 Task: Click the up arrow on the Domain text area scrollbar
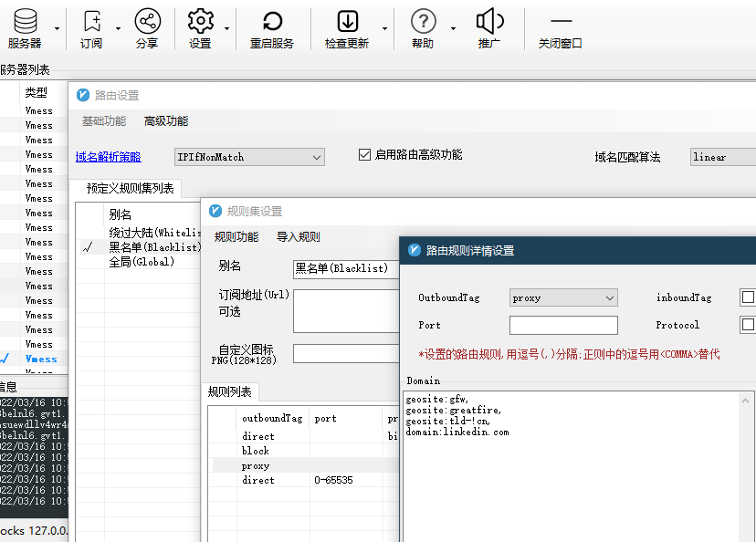(x=745, y=401)
